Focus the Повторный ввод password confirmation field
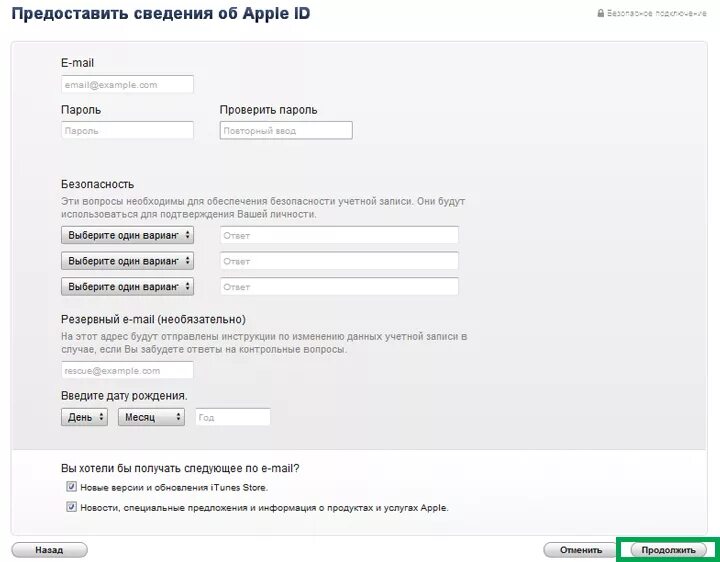 286,130
